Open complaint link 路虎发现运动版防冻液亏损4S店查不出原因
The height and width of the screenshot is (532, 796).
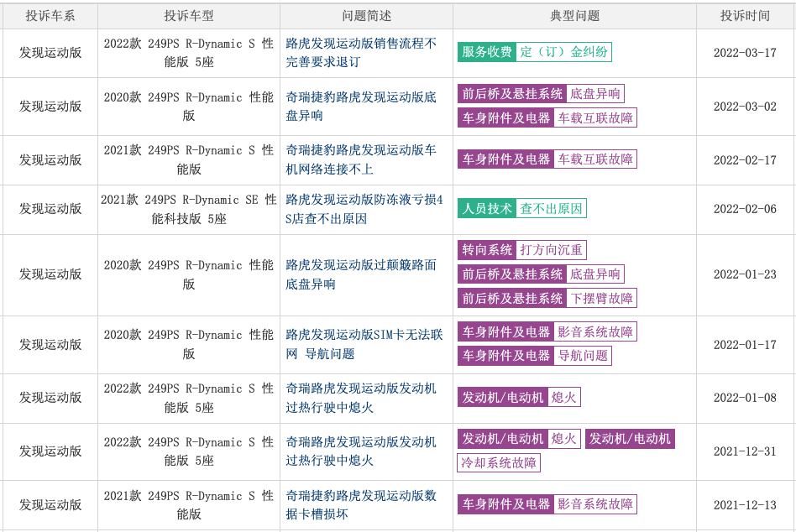[x=364, y=209]
